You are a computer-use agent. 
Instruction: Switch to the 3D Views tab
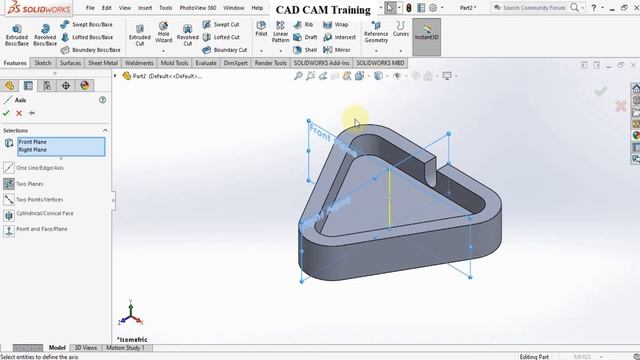pos(86,348)
